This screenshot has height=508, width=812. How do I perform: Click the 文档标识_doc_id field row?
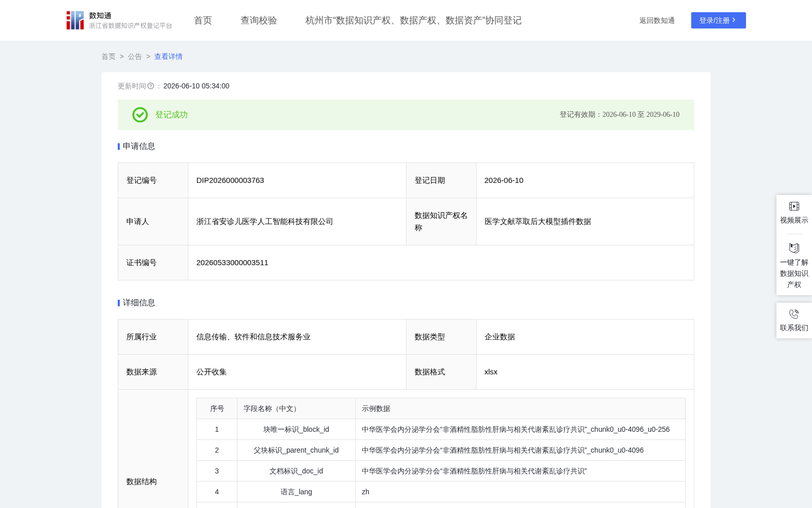click(x=441, y=471)
